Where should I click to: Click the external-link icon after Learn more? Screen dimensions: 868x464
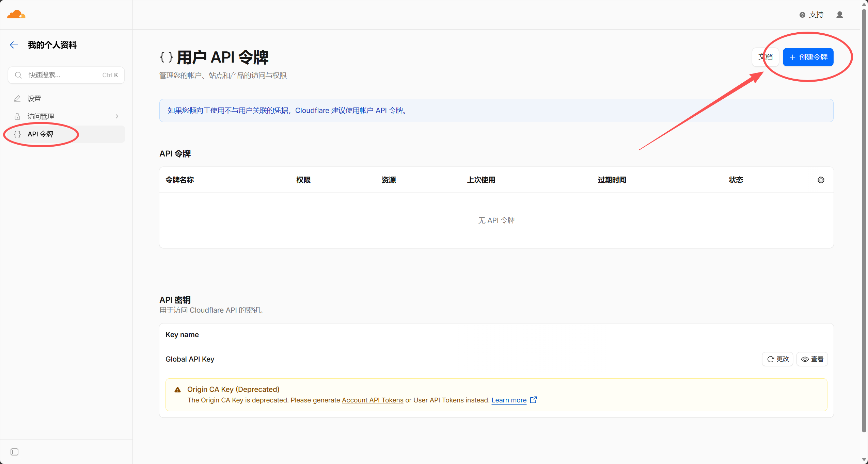coord(534,400)
